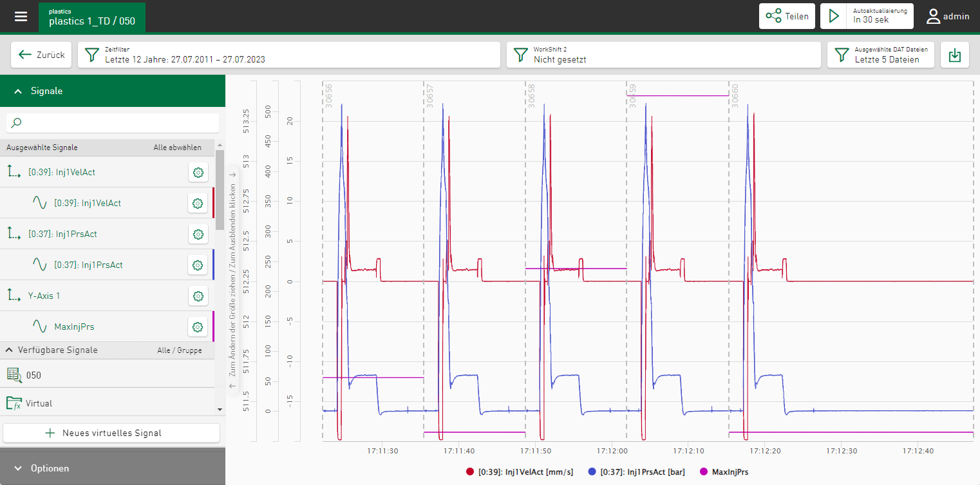The height and width of the screenshot is (485, 980).
Task: Click the Zurück back button
Action: tap(42, 55)
